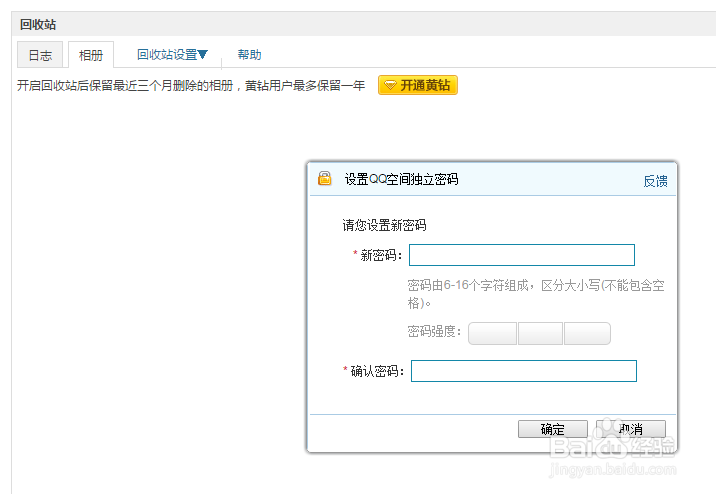Click the first 密码强度 indicator segment
The image size is (716, 494).
point(492,333)
